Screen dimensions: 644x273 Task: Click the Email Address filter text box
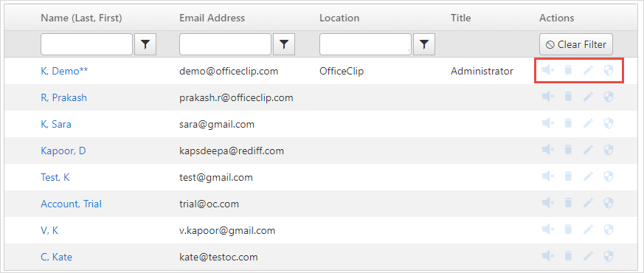[x=226, y=44]
